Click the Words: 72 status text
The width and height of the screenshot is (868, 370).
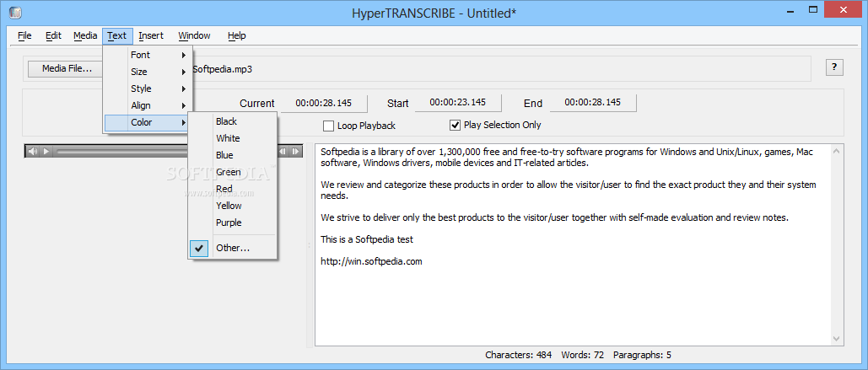point(582,355)
